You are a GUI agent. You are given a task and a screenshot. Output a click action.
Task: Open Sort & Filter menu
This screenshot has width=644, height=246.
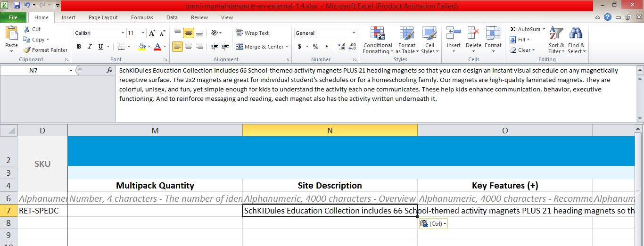pos(556,40)
